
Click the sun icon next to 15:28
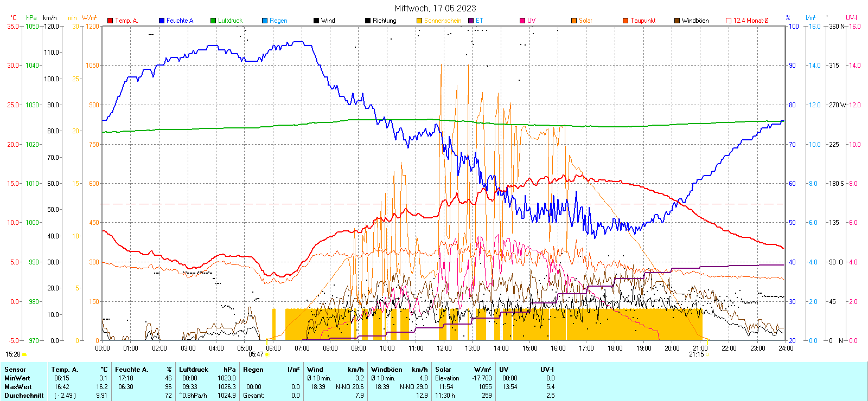click(24, 354)
